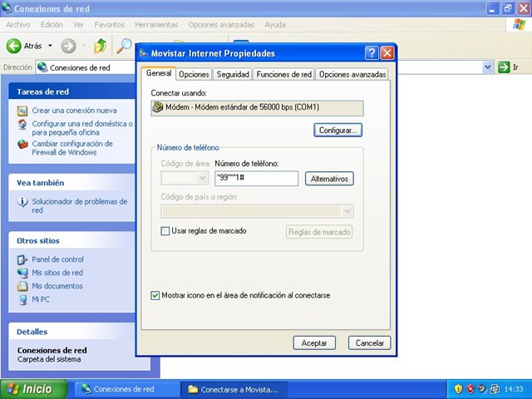Switch to the Funciones de red tab
Screen dimensions: 532x399
[283, 74]
